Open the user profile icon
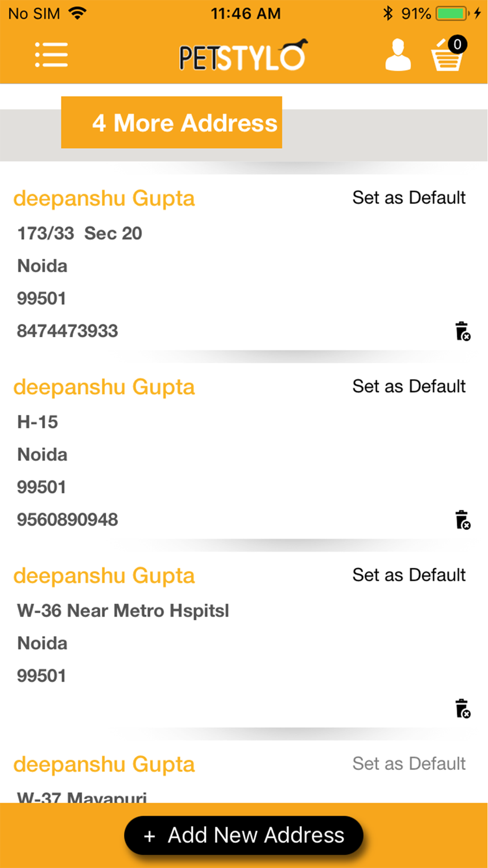Viewport: 488px width, 868px height. 398,55
